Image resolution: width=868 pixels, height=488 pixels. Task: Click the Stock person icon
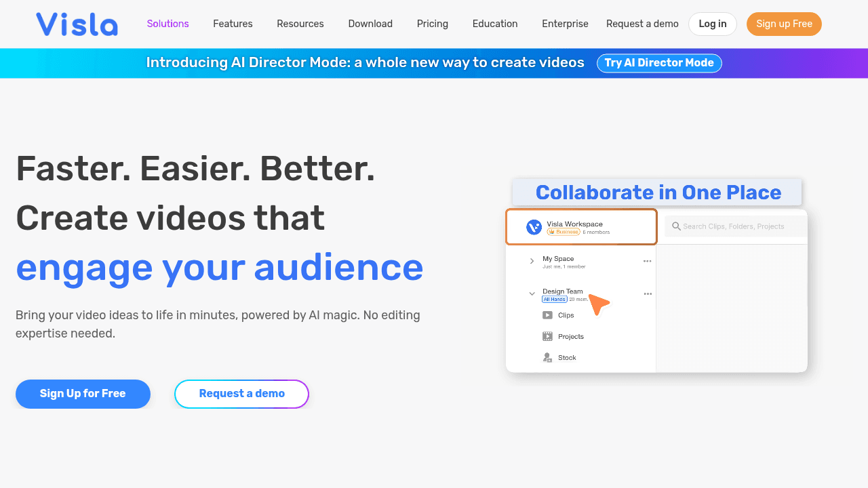click(x=547, y=358)
